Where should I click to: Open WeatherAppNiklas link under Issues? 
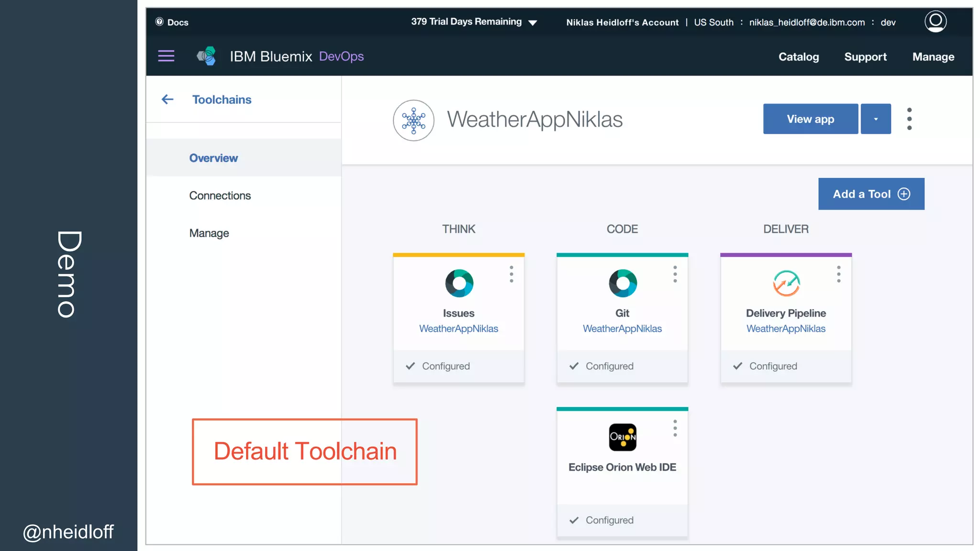(x=458, y=329)
